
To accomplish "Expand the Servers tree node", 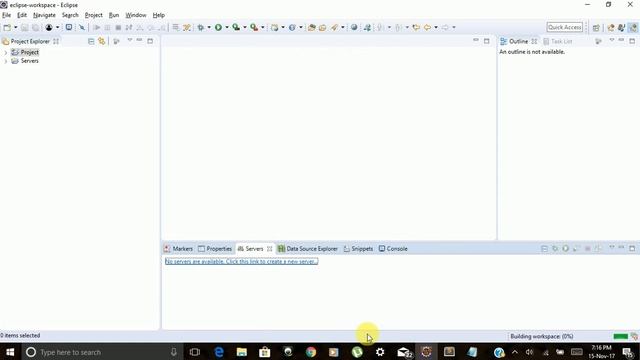I will tap(6, 61).
